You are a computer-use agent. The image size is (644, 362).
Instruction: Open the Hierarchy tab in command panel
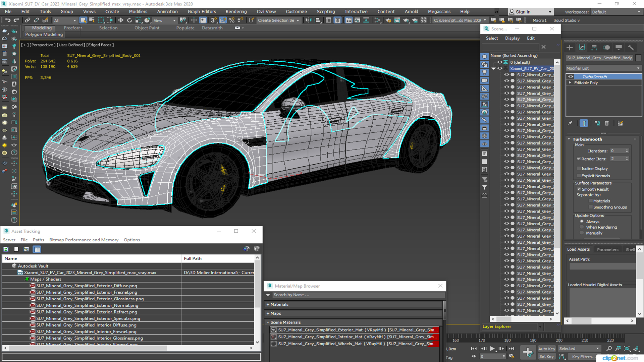[x=594, y=47]
